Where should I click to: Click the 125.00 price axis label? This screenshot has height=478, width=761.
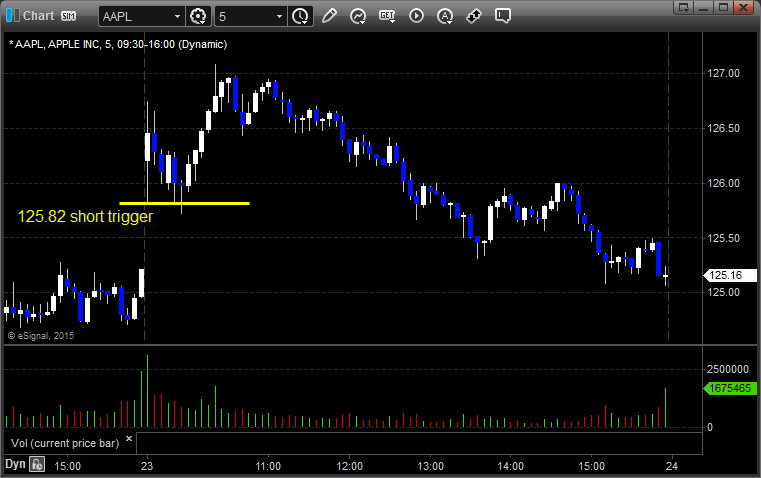pyautogui.click(x=724, y=292)
